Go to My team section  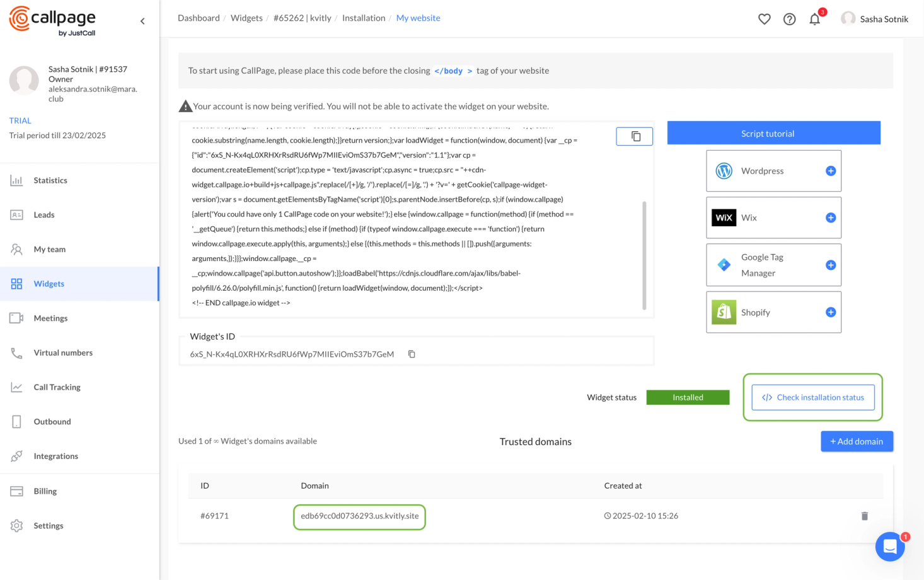point(79,250)
